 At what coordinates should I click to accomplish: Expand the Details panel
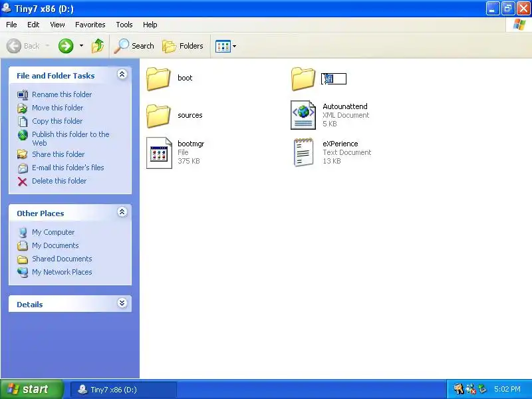click(122, 303)
